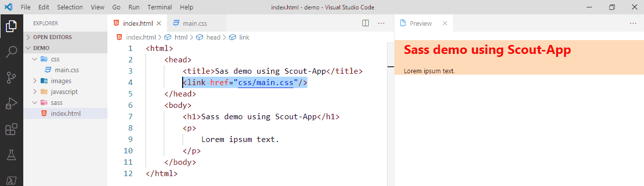Close the Preview tab

tap(445, 23)
